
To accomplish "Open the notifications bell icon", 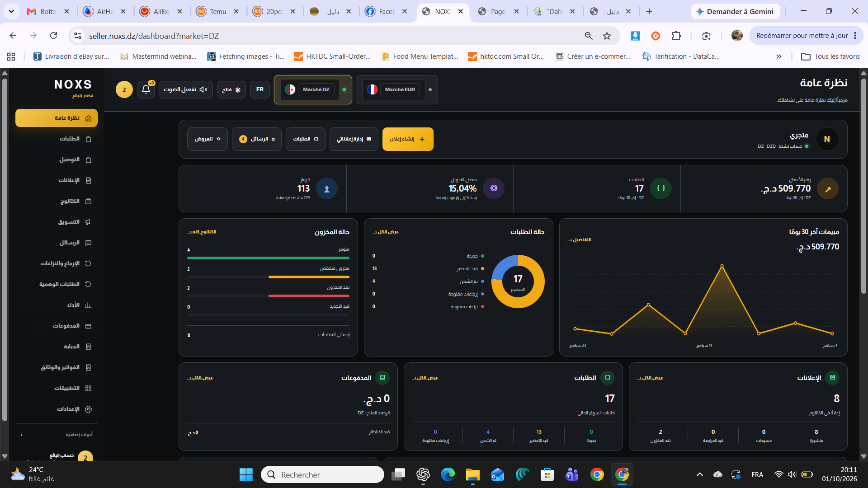I will coord(146,89).
